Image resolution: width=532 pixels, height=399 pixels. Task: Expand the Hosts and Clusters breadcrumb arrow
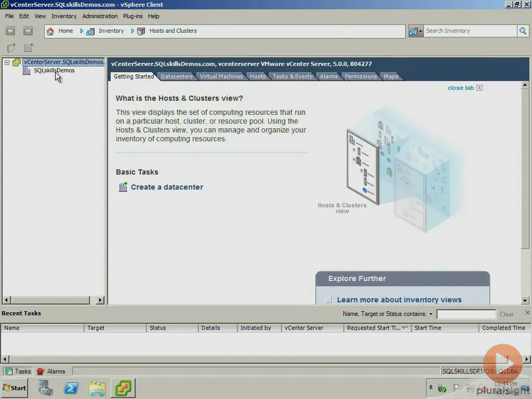132,31
